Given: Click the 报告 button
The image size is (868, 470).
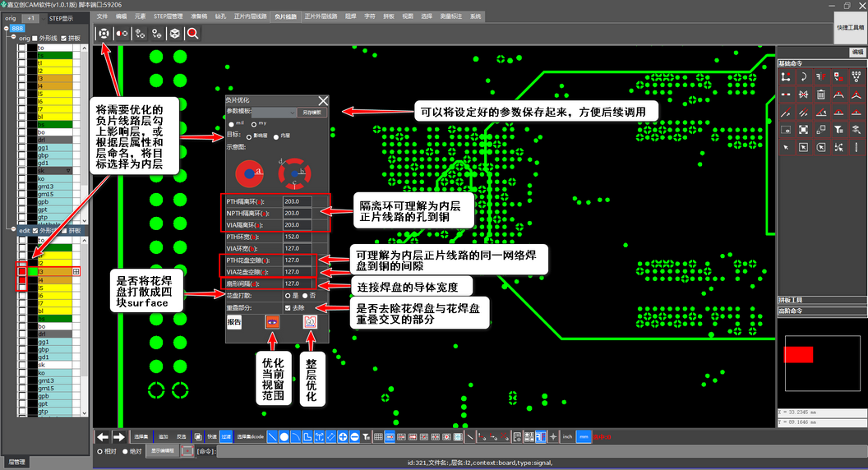Looking at the screenshot, I should (234, 321).
